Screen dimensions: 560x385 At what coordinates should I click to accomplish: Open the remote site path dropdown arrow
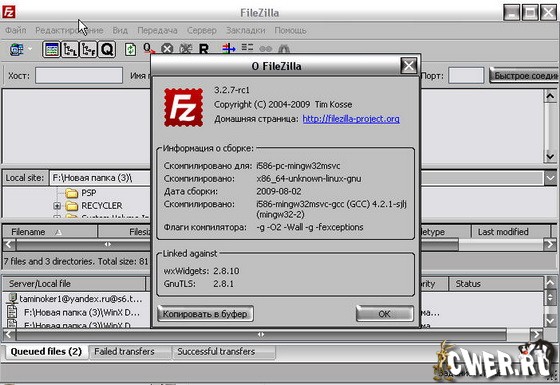tap(550, 178)
